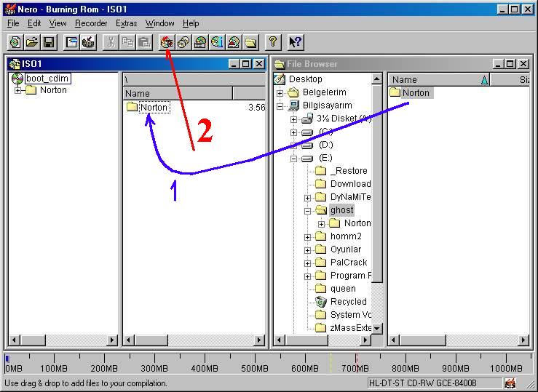Click the toolbar icon next to Cut
The image size is (538, 392).
(x=89, y=42)
